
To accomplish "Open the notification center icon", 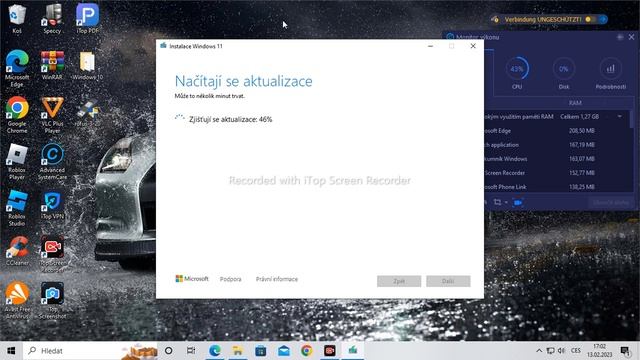I will [x=625, y=351].
